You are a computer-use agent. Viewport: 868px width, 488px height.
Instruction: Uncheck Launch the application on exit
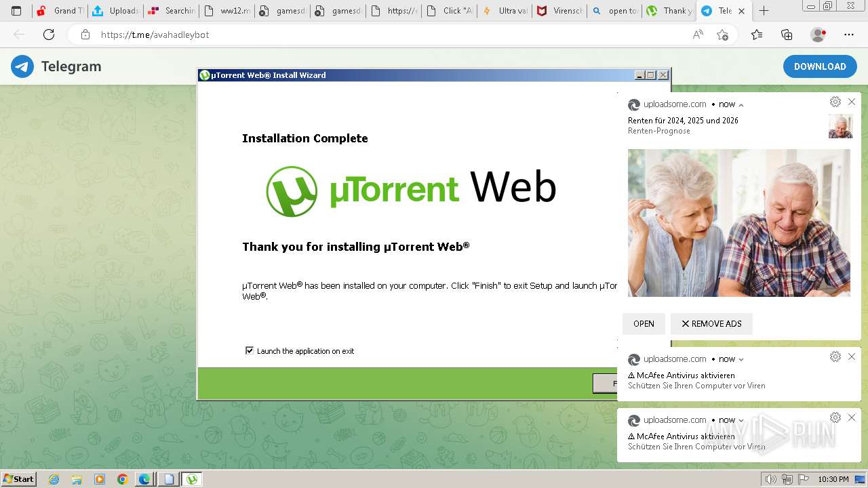[x=250, y=350]
